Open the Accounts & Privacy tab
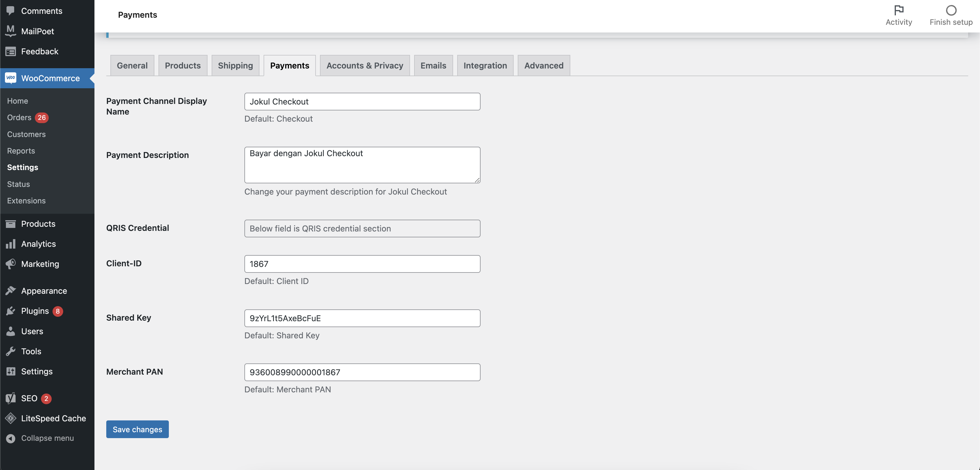980x470 pixels. (365, 65)
